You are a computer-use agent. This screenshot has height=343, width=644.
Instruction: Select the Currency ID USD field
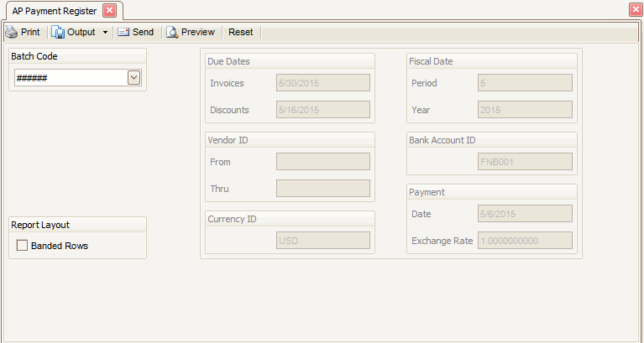[x=322, y=241]
